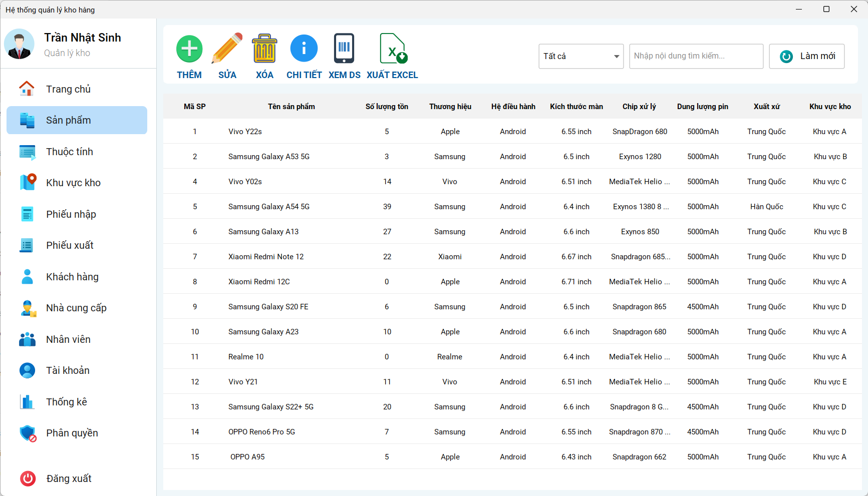868x496 pixels.
Task: Click the XÓA trash can icon
Action: (264, 48)
